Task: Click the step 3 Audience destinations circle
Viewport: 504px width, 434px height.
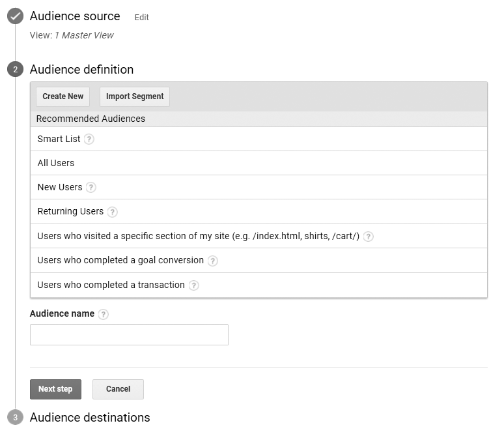Action: click(15, 418)
